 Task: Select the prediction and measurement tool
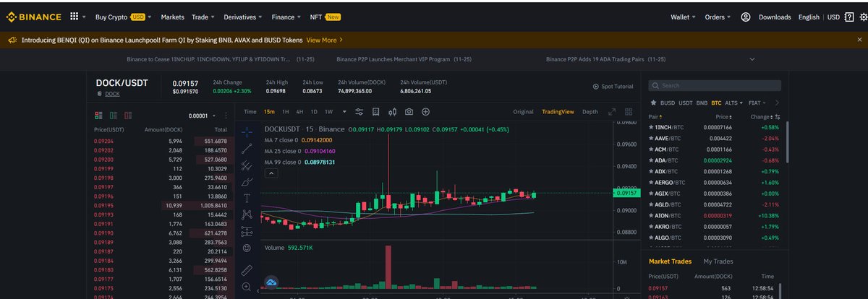pyautogui.click(x=247, y=232)
